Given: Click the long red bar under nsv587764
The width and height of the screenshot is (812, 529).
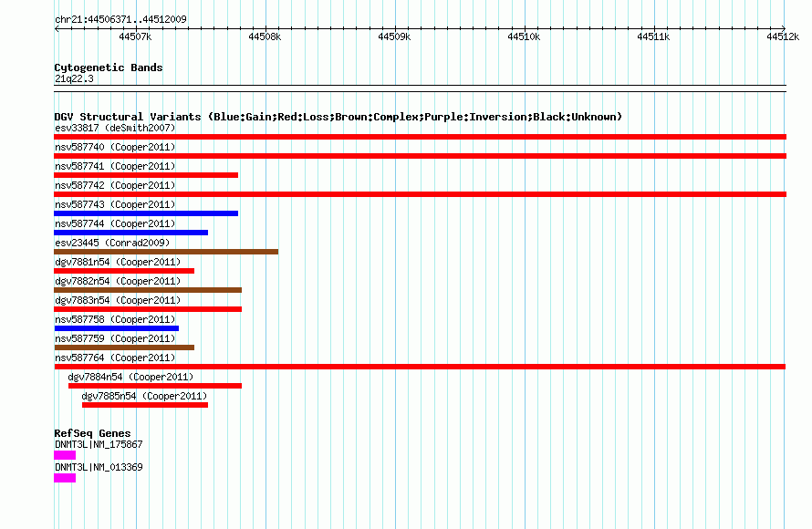Looking at the screenshot, I should tap(420, 367).
